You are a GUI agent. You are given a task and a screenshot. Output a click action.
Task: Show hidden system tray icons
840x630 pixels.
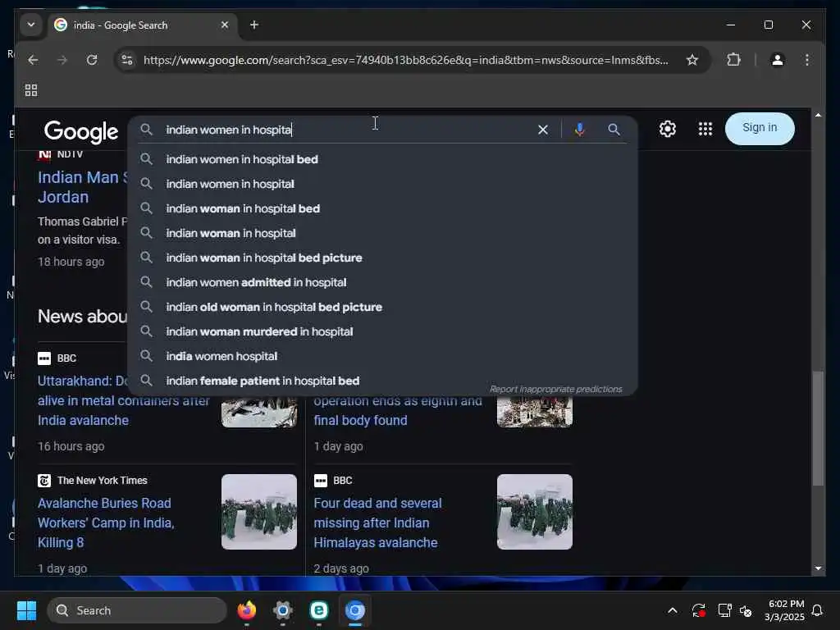pos(673,610)
